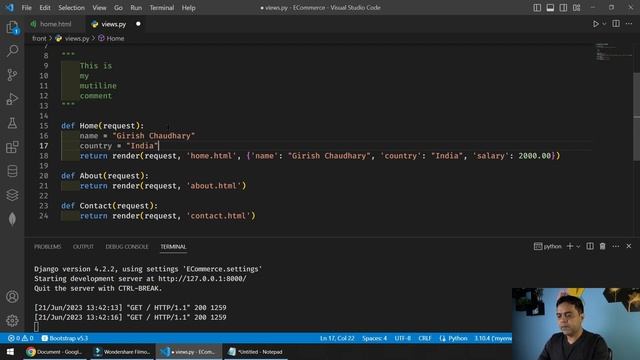Image resolution: width=640 pixels, height=360 pixels.
Task: Open errors and warnings status item
Action: coord(20,338)
